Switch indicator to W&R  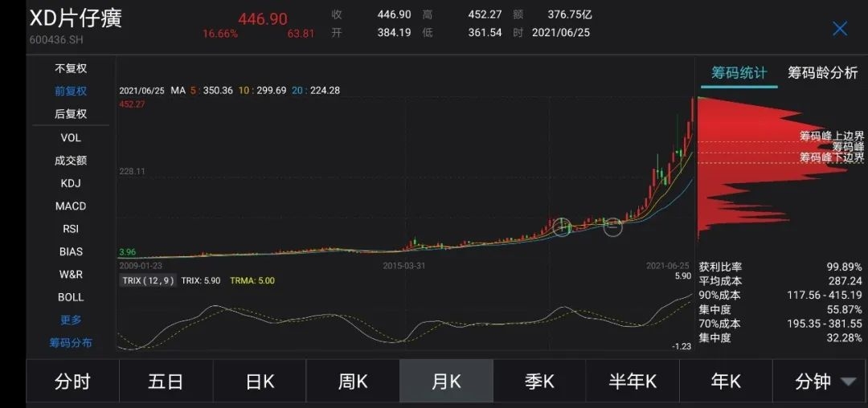click(x=71, y=274)
